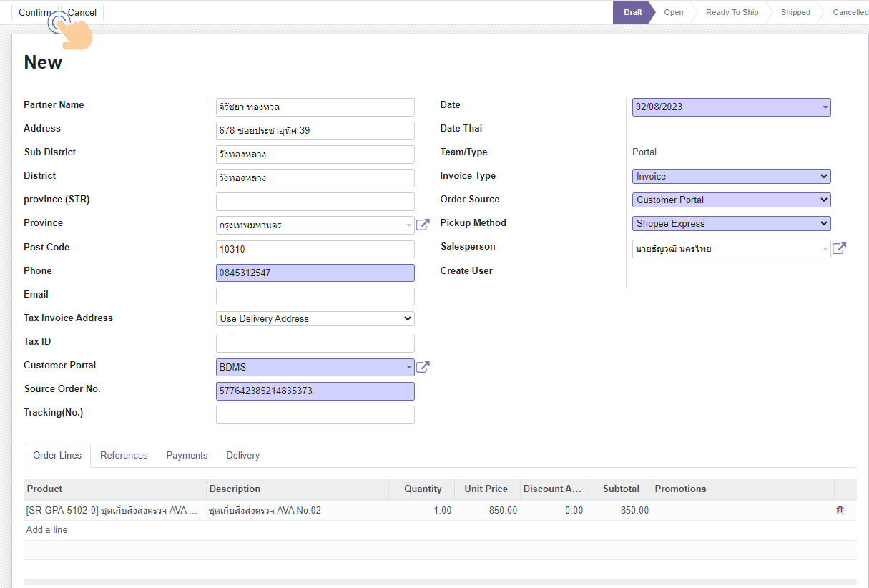Select the Shipped status stage
Image resolution: width=869 pixels, height=588 pixels.
795,12
